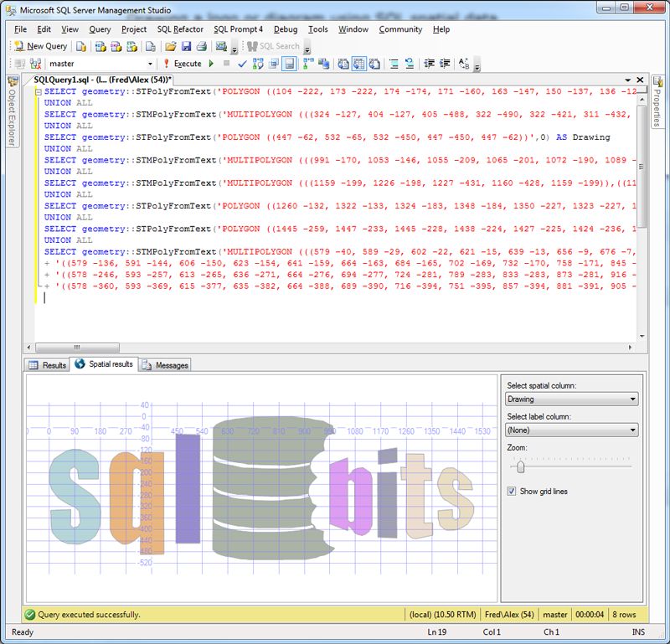
Task: Switch output to Results to Text
Action: (x=343, y=64)
